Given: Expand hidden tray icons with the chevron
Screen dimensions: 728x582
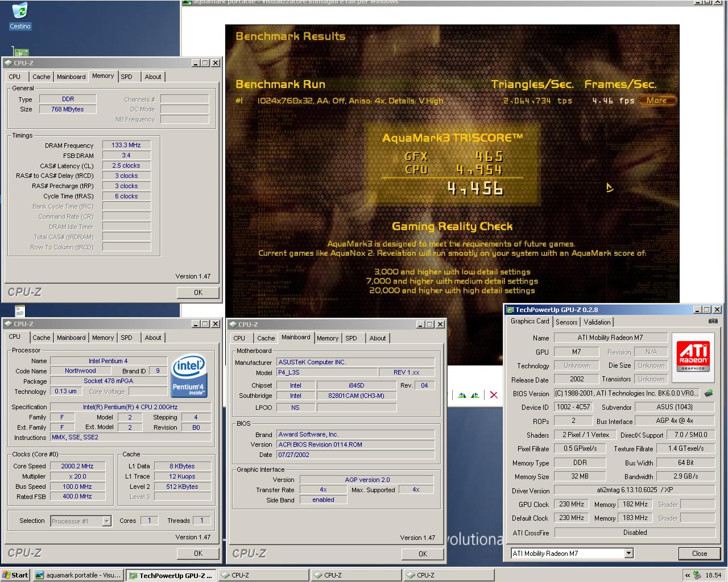Looking at the screenshot, I should pyautogui.click(x=687, y=575).
